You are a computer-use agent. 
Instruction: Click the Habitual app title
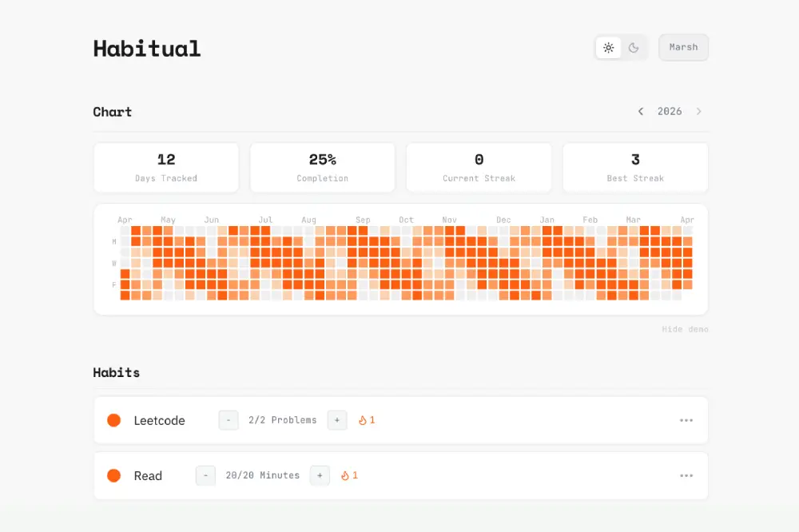(147, 49)
